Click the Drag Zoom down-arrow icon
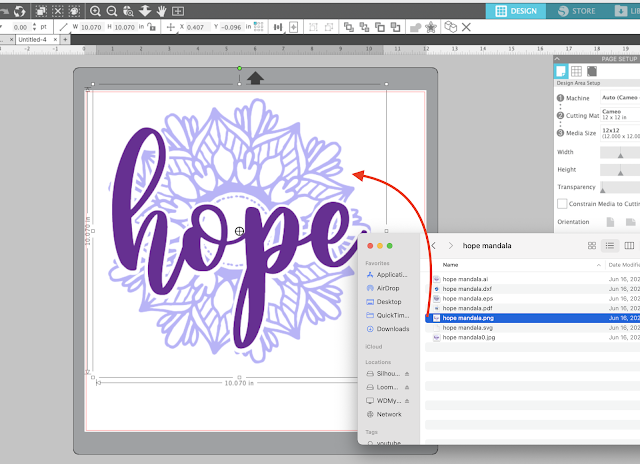 pos(145,11)
